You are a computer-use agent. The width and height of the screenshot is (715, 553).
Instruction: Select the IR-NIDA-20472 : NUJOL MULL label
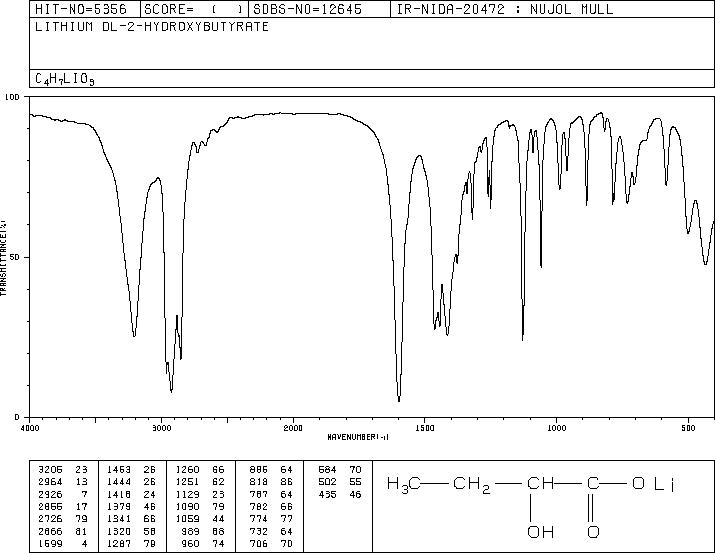504,9
